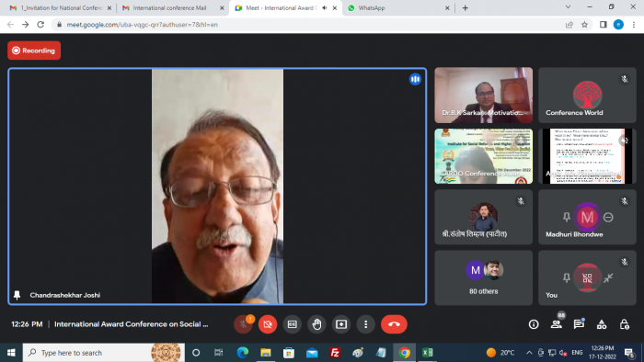Toggle camera on or off
The image size is (644, 362).
point(268,324)
